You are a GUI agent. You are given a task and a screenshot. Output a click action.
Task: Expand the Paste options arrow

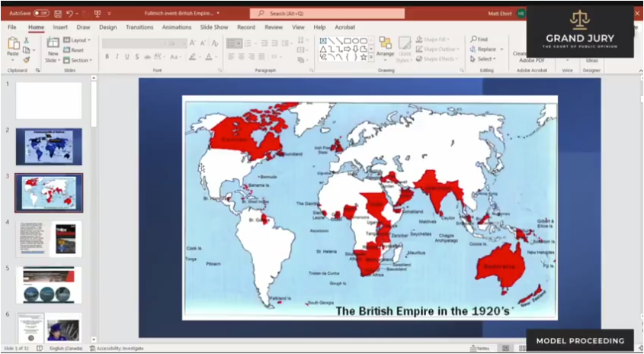(x=13, y=60)
